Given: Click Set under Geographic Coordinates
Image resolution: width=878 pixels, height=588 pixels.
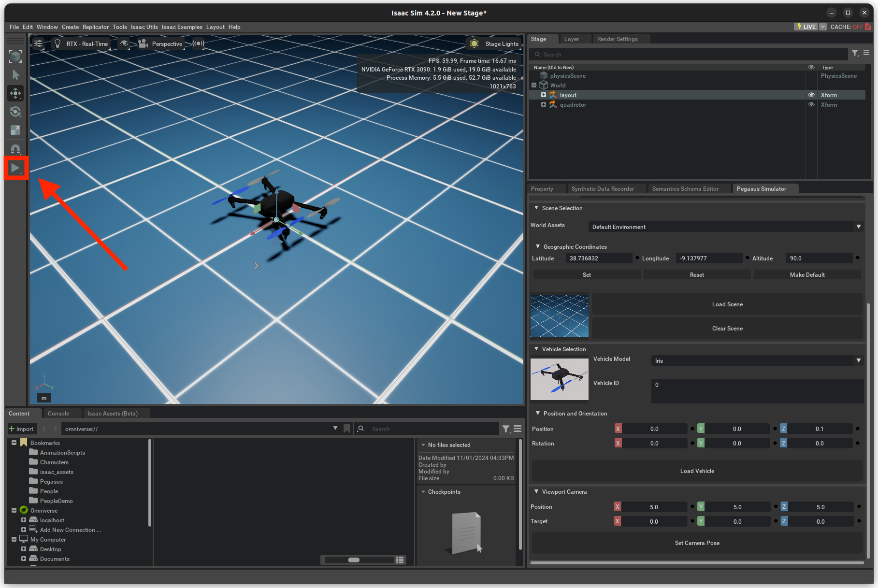Looking at the screenshot, I should [x=587, y=275].
